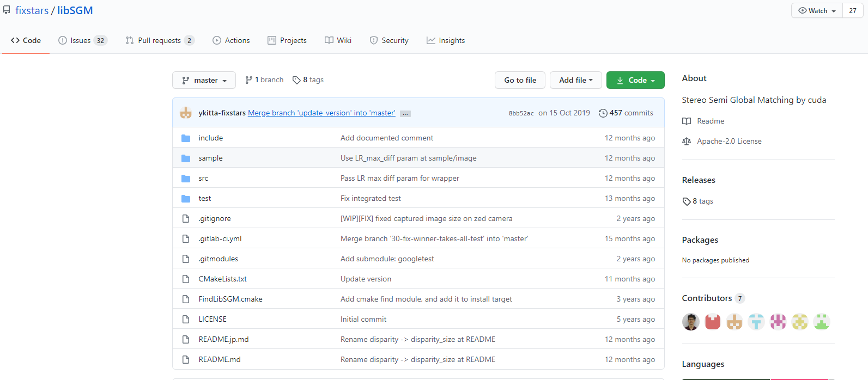Open the Packages heading link

point(700,240)
